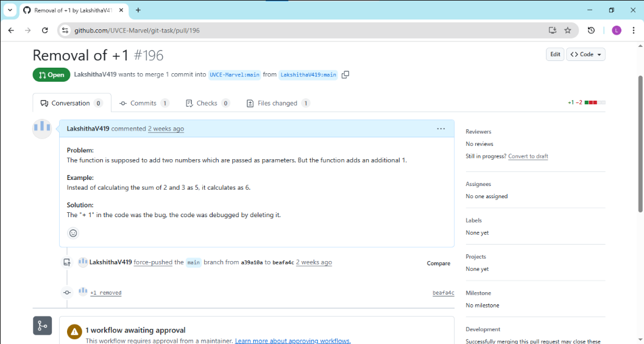Click the force-push timeline icon
The image size is (644, 344).
pos(67,262)
